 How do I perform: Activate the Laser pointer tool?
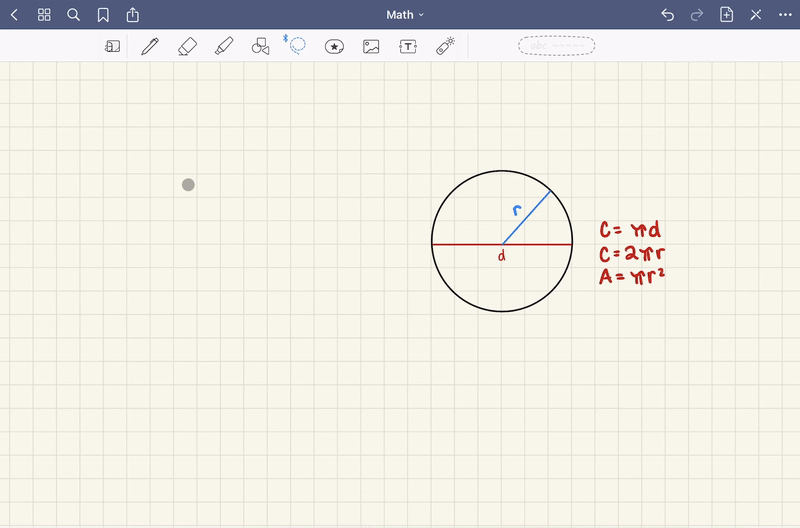[x=445, y=46]
